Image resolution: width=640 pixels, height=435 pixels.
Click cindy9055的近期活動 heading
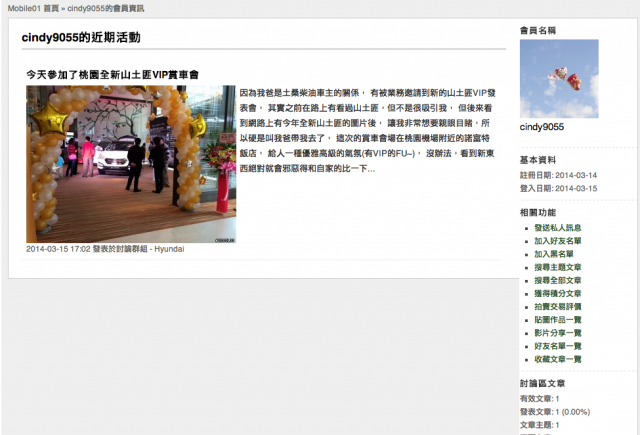[x=81, y=38]
